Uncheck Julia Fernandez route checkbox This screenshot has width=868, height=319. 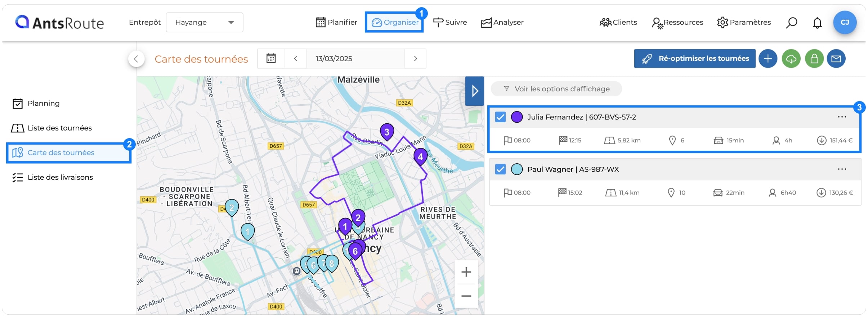pyautogui.click(x=500, y=117)
